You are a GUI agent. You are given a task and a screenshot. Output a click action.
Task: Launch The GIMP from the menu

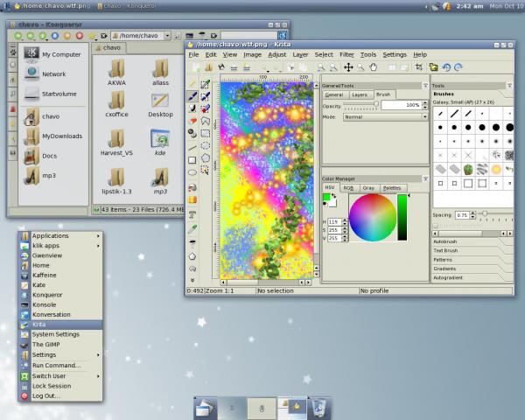(x=60, y=344)
